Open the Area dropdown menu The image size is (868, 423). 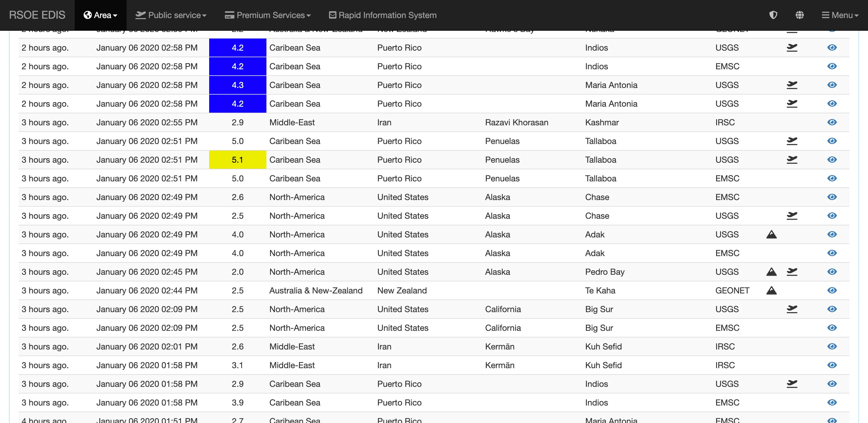pos(100,15)
